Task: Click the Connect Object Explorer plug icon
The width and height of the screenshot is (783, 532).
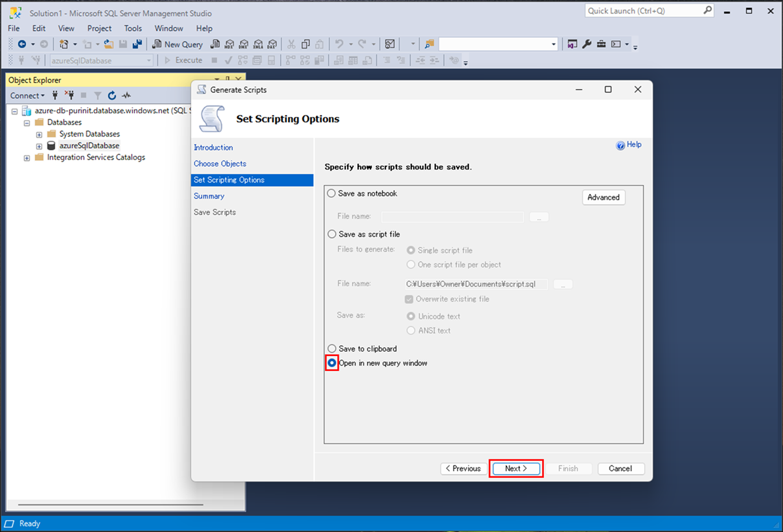Action: tap(55, 96)
